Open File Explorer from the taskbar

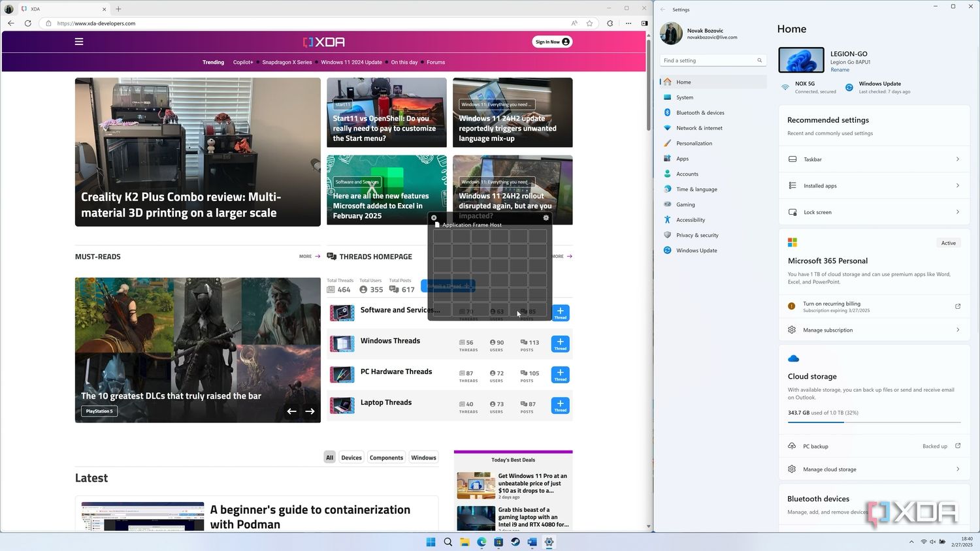(465, 542)
